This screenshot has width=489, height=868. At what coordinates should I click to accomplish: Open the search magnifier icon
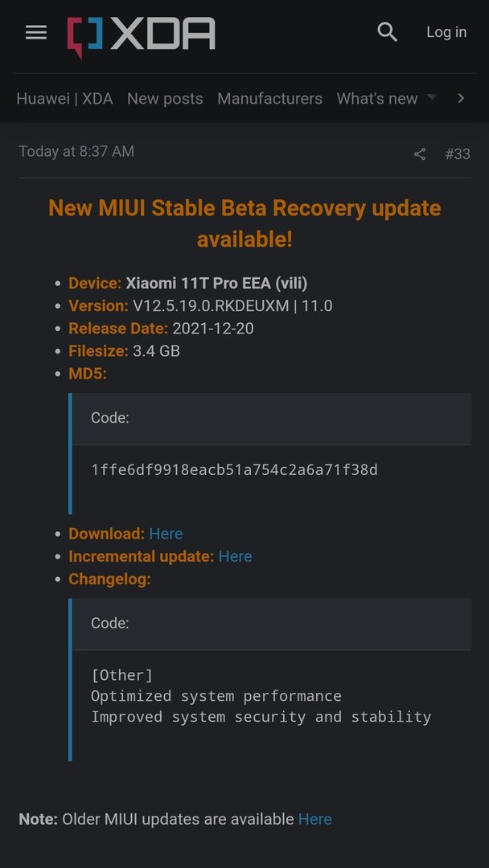(x=387, y=32)
